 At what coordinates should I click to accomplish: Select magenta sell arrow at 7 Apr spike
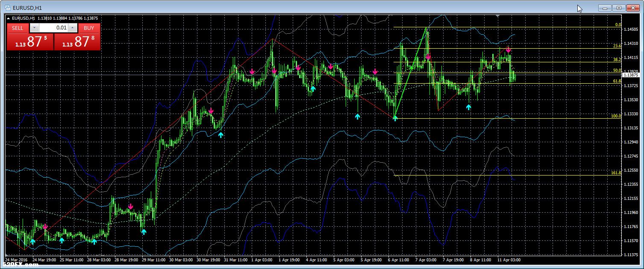[x=428, y=56]
